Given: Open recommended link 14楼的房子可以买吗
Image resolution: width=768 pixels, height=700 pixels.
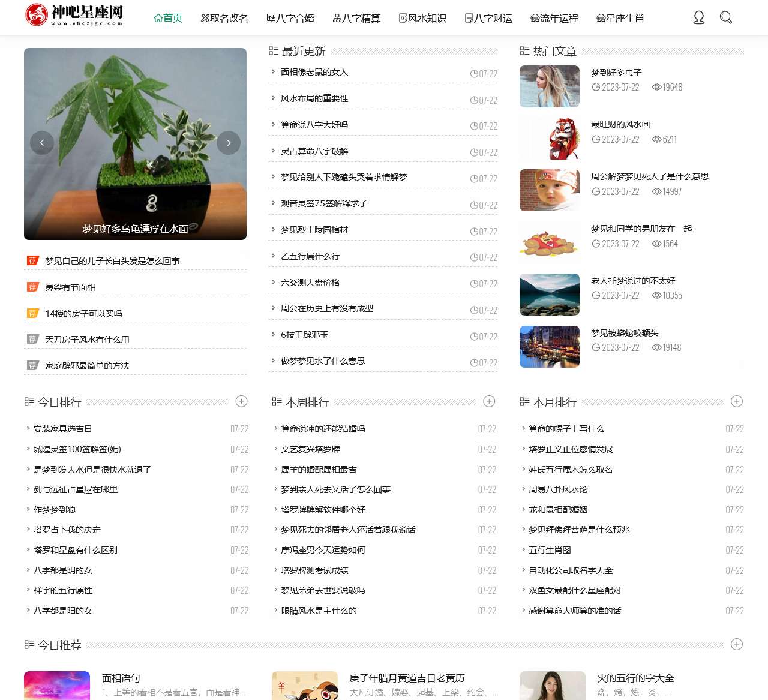Looking at the screenshot, I should pyautogui.click(x=83, y=314).
